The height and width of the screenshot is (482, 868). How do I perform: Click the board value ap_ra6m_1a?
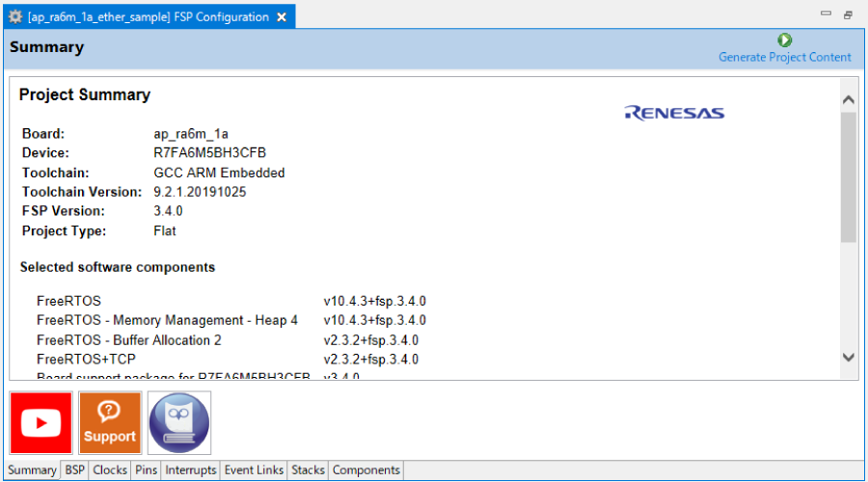(x=191, y=134)
